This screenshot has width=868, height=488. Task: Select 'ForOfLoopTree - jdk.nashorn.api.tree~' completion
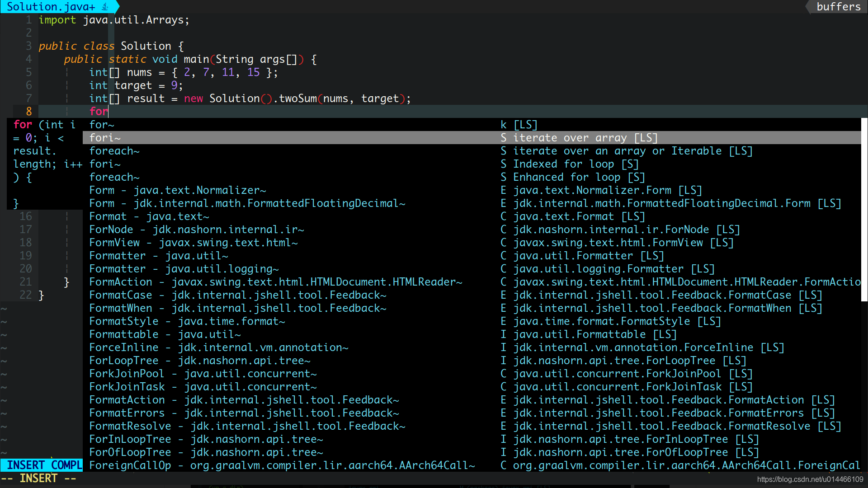coord(472,452)
